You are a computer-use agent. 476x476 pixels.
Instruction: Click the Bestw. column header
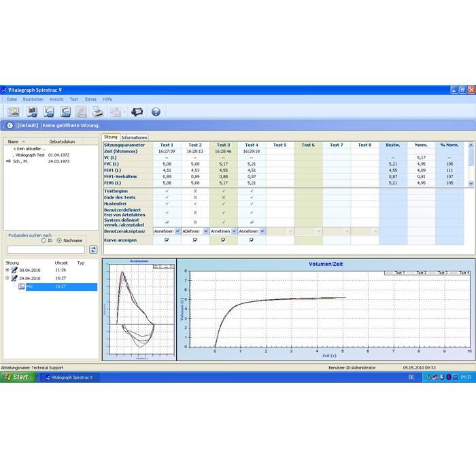393,145
